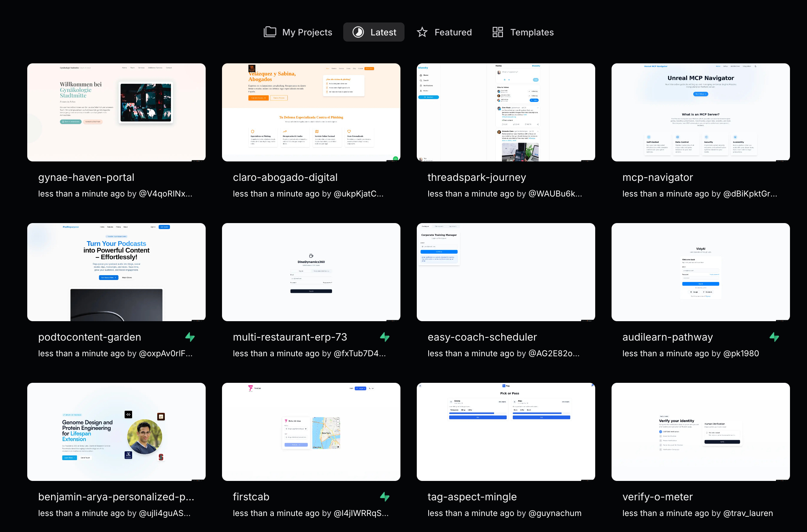Open the threadspark-journey preview thumbnail
The width and height of the screenshot is (807, 532).
pos(506,112)
